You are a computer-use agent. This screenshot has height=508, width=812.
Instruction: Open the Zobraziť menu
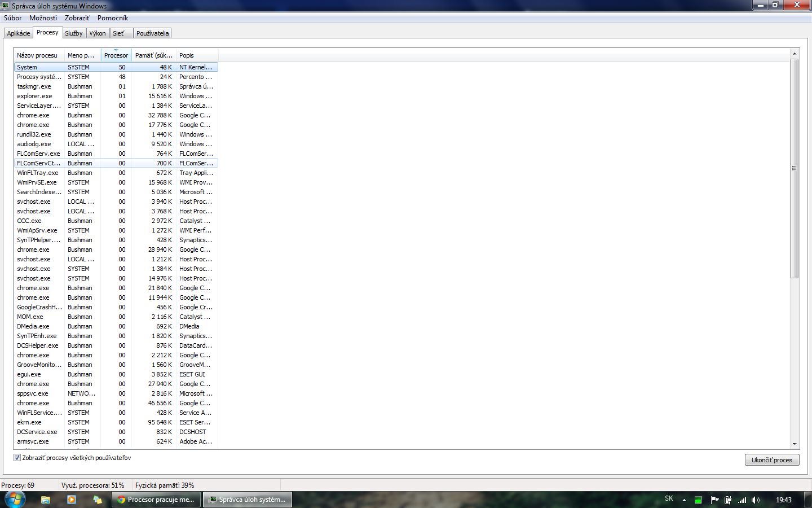click(77, 18)
